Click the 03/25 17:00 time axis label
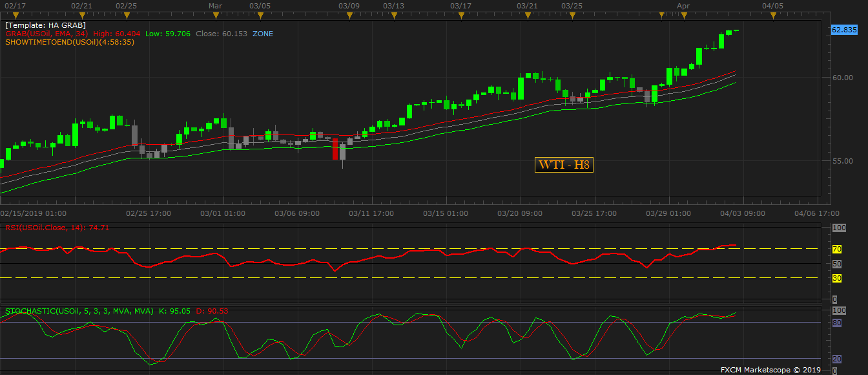 (x=594, y=213)
